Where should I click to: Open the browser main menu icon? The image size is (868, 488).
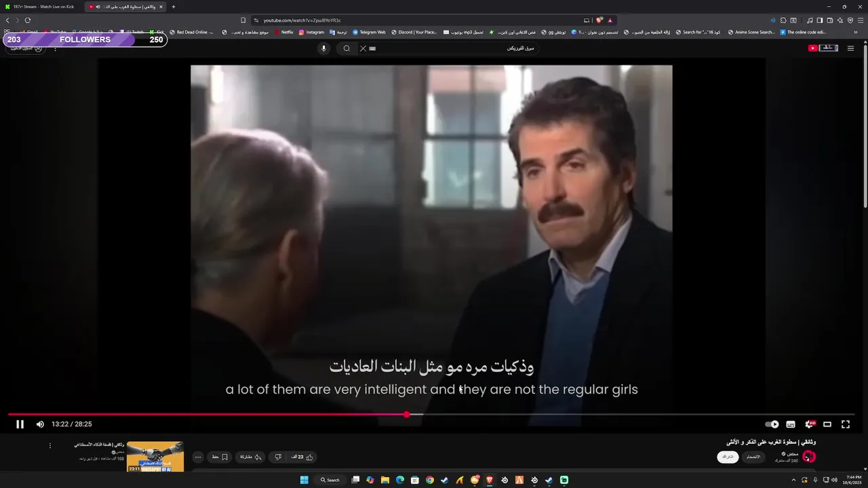tap(861, 20)
